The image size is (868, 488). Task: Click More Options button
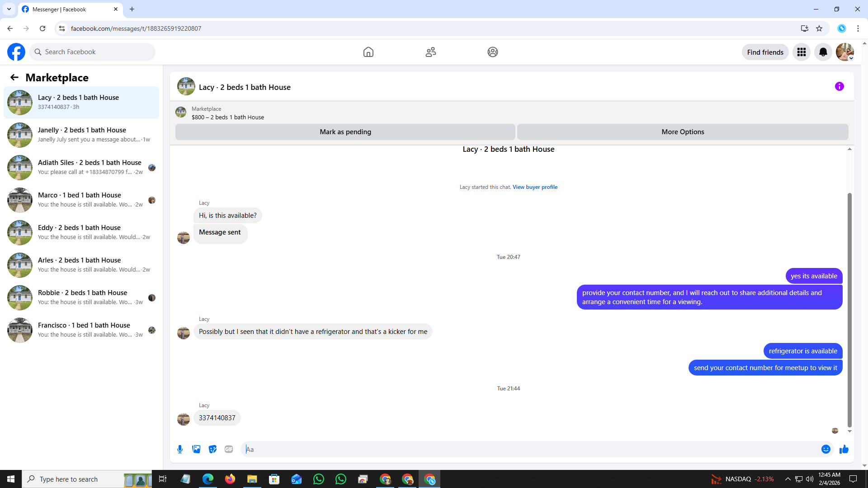682,132
